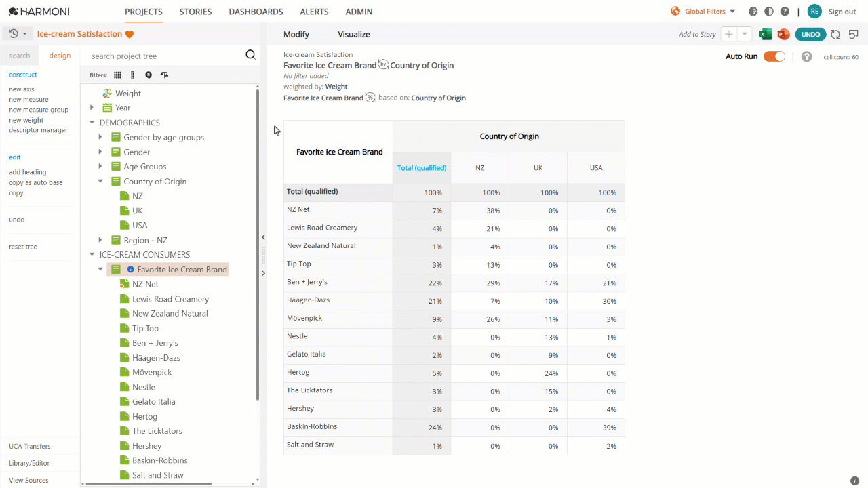Click the project tree search magnifier
This screenshot has width=868, height=488.
click(250, 56)
